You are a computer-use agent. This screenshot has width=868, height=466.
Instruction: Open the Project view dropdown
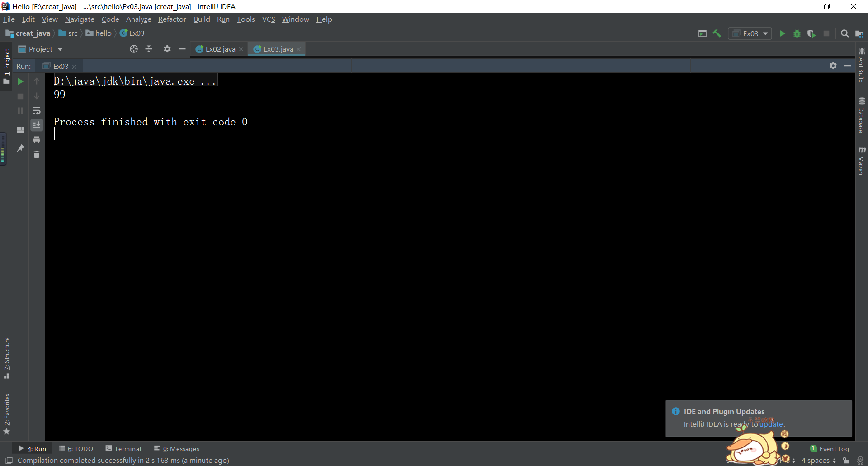coord(41,49)
